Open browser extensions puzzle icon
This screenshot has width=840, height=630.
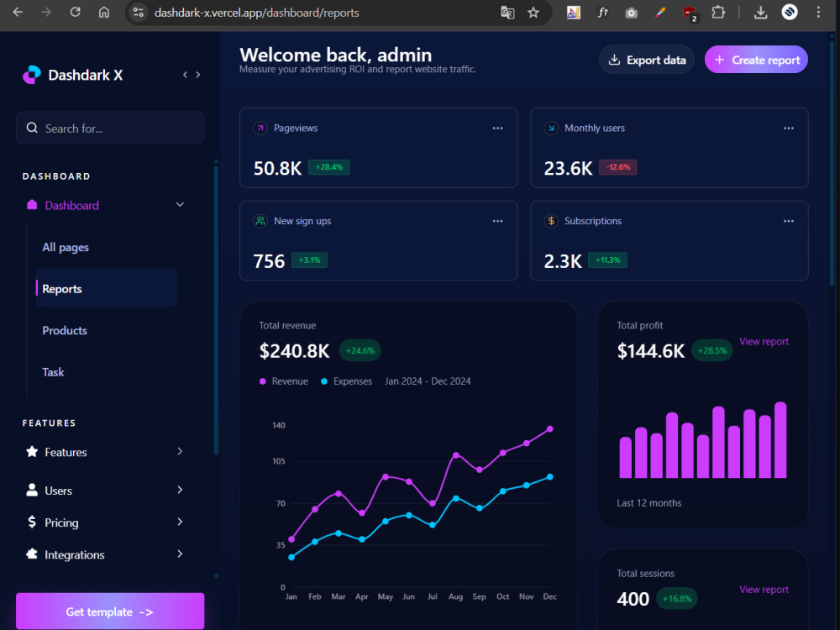[x=718, y=13]
